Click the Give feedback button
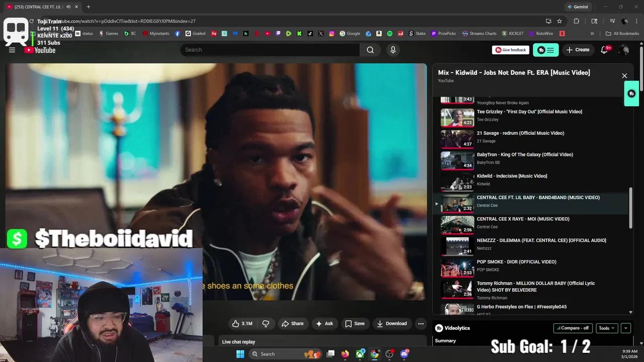644x362 pixels. pyautogui.click(x=511, y=50)
